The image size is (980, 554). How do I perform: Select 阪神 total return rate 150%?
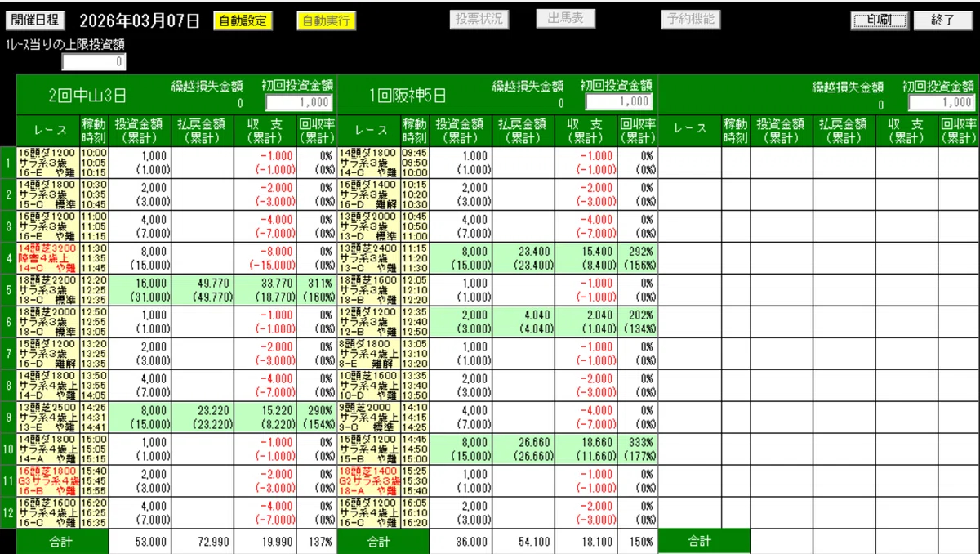(x=640, y=542)
